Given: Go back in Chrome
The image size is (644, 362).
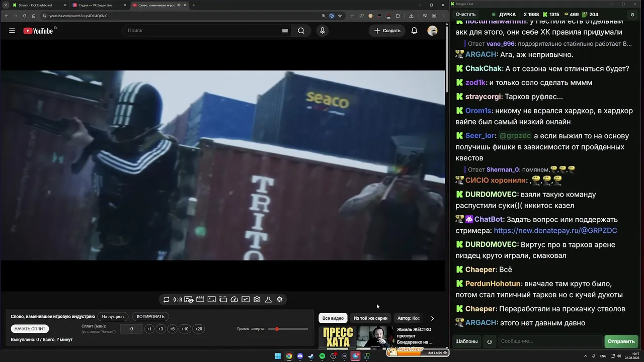Looking at the screenshot, I should pos(7,16).
